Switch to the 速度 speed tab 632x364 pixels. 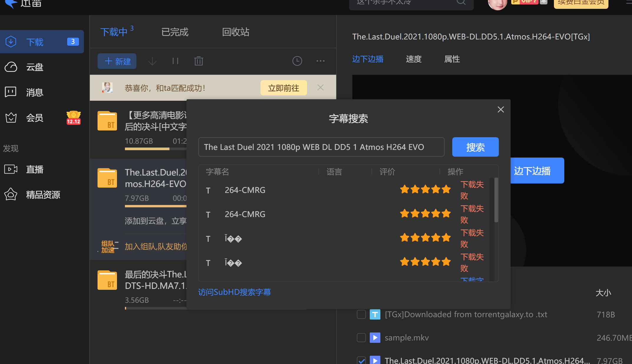tap(414, 59)
